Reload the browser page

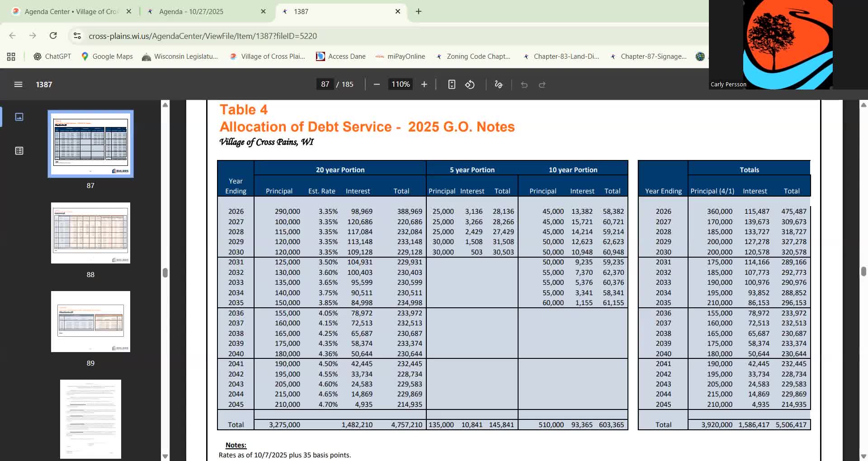[x=53, y=36]
